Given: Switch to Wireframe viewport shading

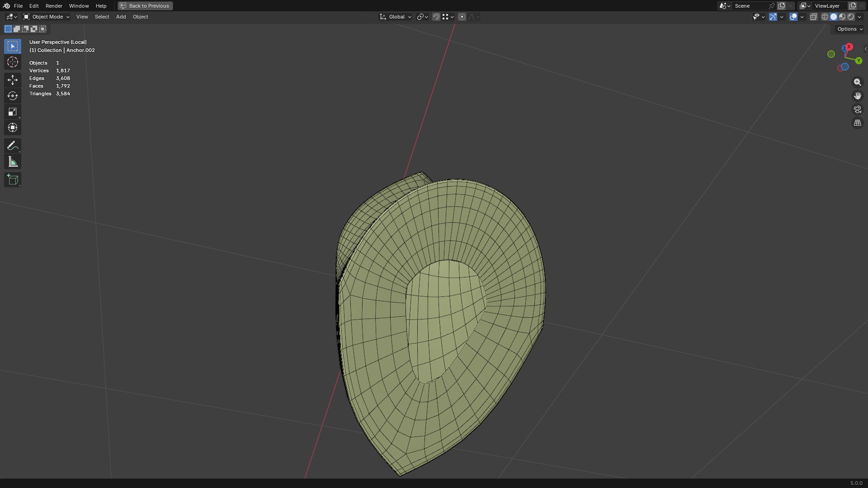Looking at the screenshot, I should [x=825, y=17].
